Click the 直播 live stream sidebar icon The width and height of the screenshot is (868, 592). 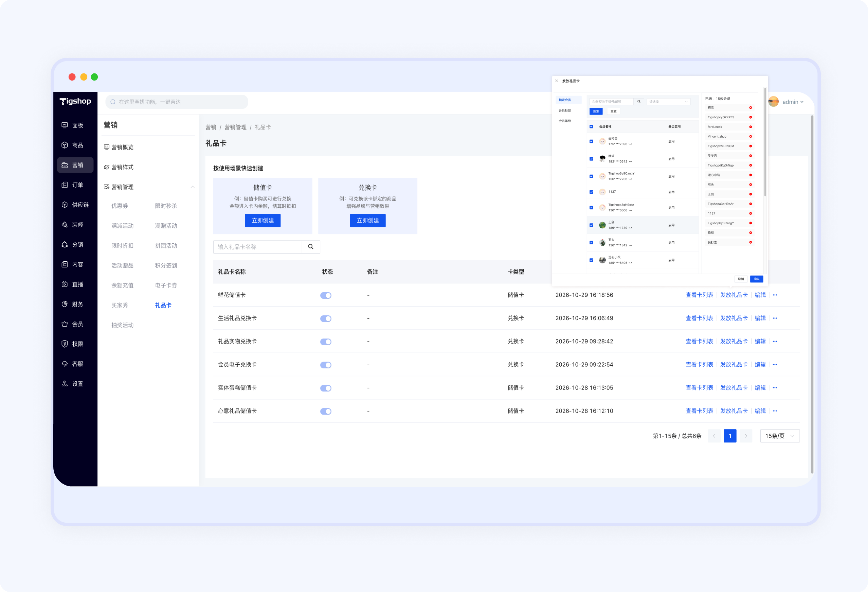(x=65, y=284)
